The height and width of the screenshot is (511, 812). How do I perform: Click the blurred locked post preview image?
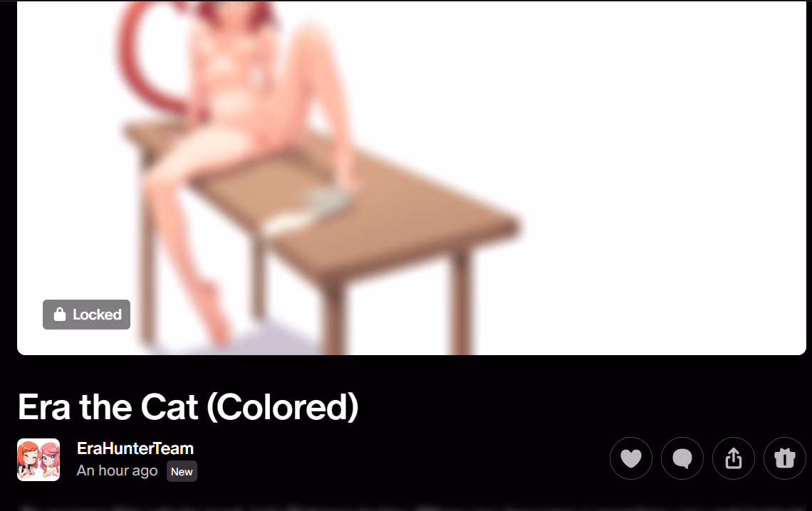point(412,177)
